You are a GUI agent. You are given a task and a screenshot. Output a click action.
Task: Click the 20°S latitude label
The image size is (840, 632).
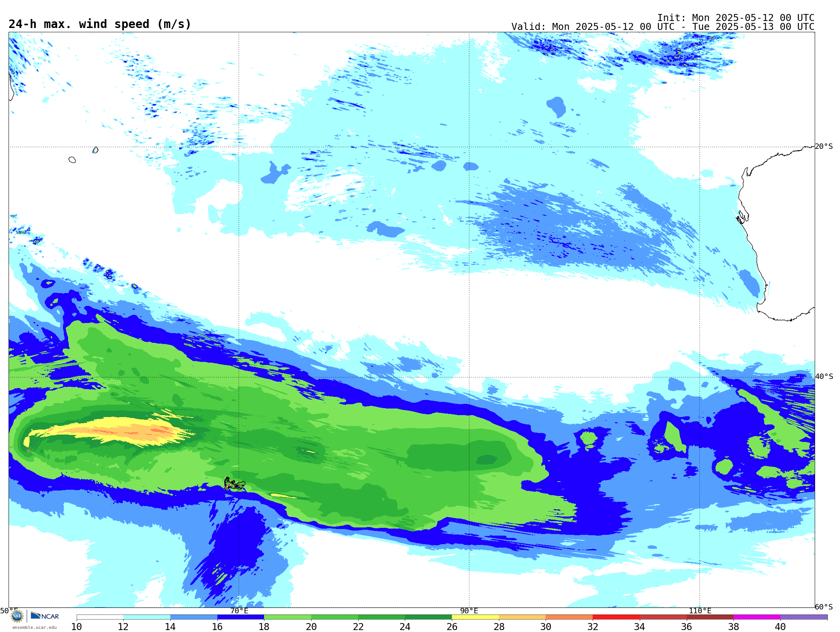click(x=824, y=147)
